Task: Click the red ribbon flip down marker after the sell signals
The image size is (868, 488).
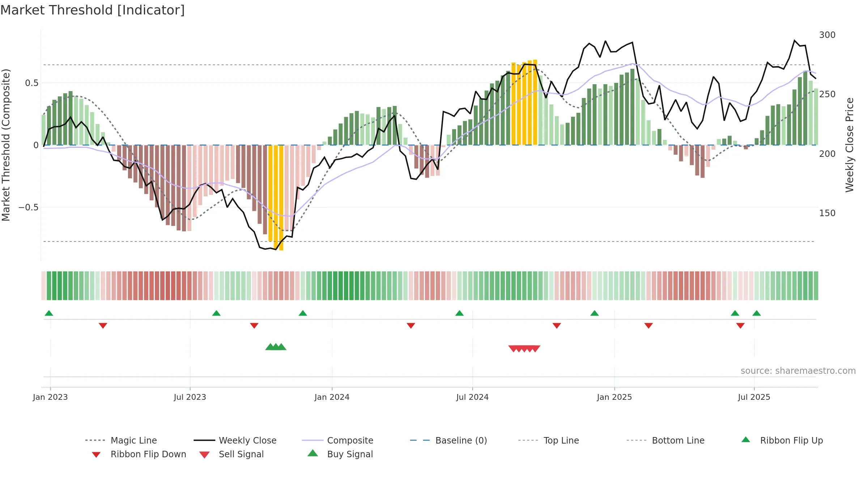Action: 557,326
